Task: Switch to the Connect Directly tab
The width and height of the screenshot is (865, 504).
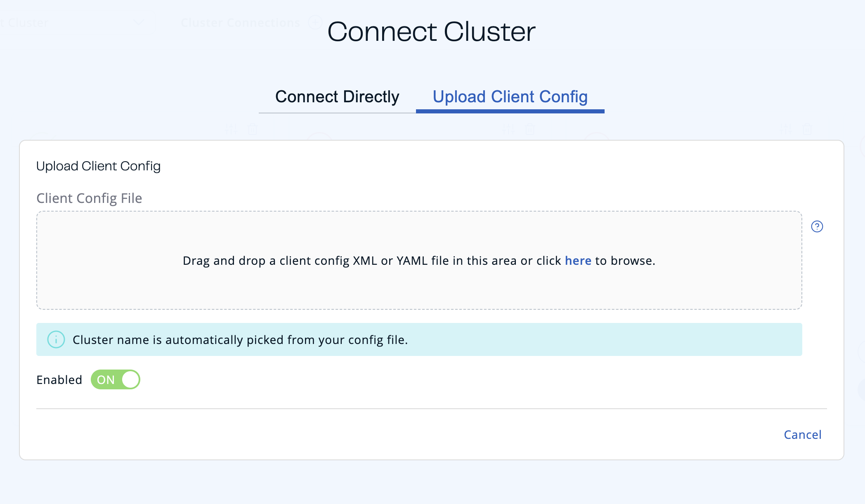Action: 337,97
